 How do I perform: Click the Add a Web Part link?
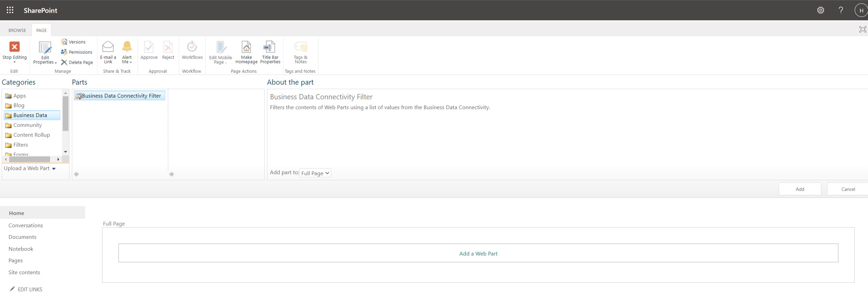tap(478, 254)
